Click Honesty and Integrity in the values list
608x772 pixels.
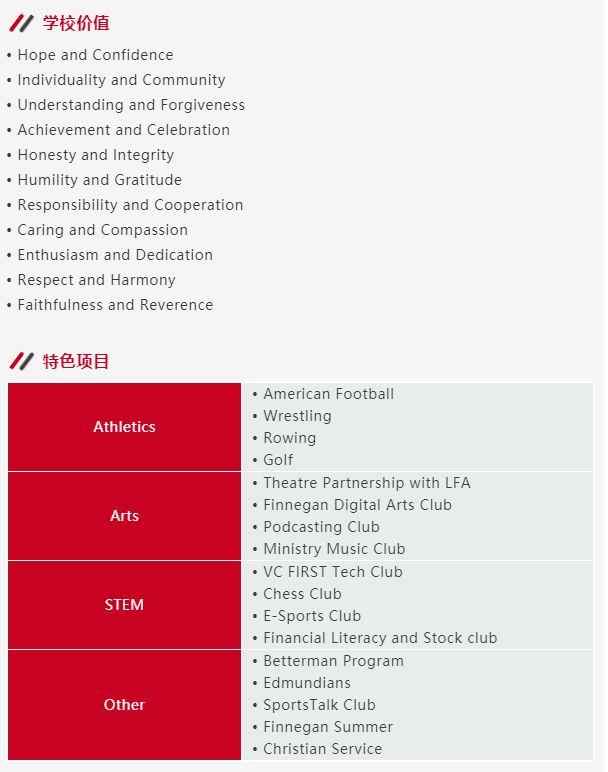tap(95, 155)
